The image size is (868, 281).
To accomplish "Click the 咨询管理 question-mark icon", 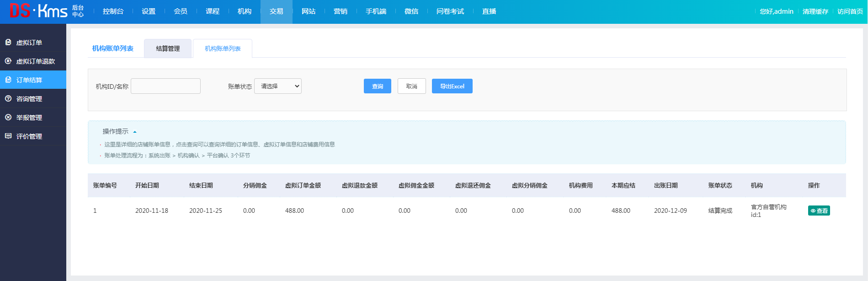I will [x=8, y=98].
